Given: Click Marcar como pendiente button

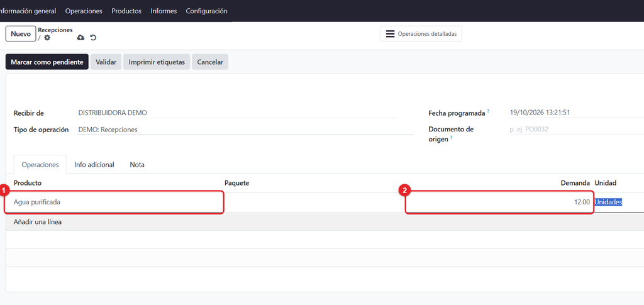Looking at the screenshot, I should 47,62.
